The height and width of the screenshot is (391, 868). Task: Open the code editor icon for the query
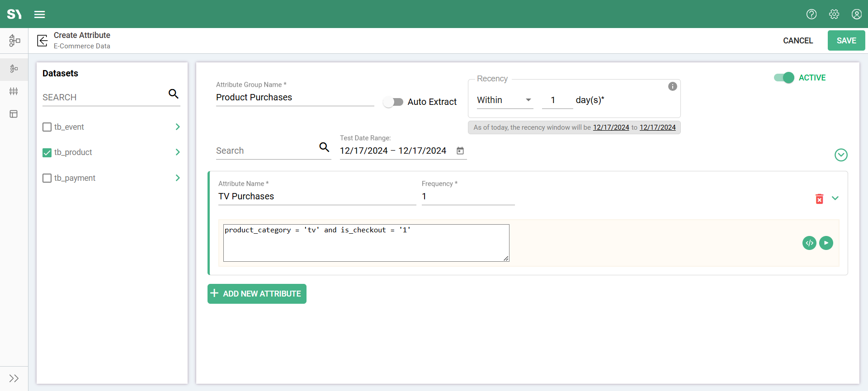pos(809,243)
